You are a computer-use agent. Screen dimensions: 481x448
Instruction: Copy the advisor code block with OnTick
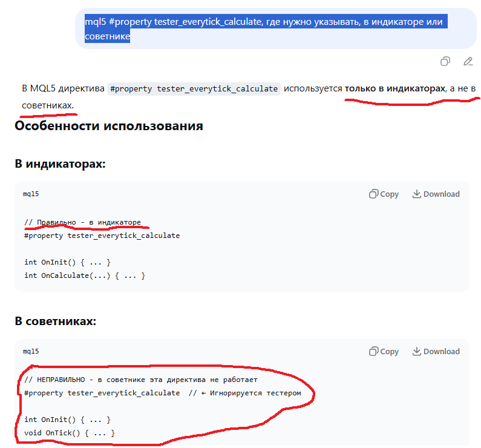384,352
